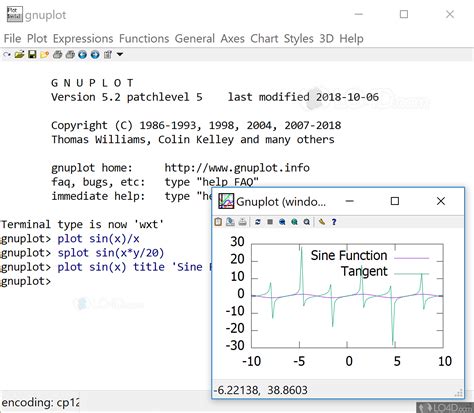The width and height of the screenshot is (474, 413).
Task: Go to next command with blue right arrow
Action: pos(95,54)
